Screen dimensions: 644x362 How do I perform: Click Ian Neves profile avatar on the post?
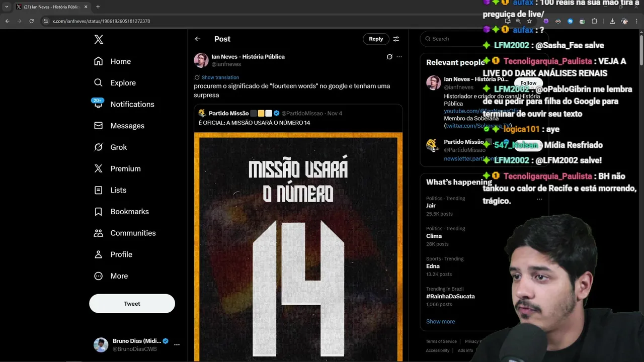[x=201, y=60]
